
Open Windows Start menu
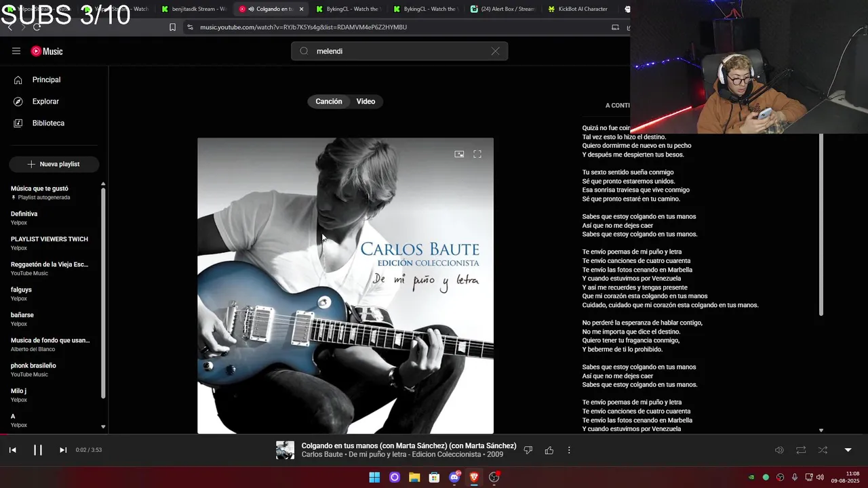click(x=374, y=477)
